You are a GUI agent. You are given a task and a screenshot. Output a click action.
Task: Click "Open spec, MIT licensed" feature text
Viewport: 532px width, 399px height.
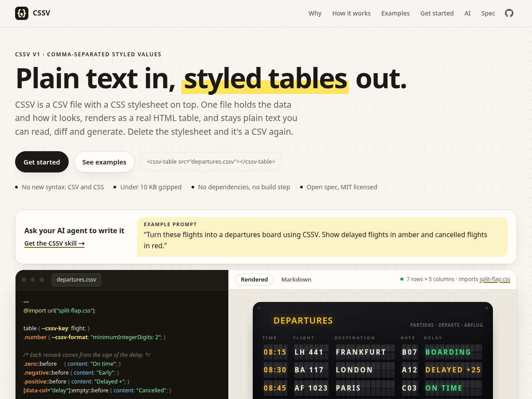coord(342,187)
